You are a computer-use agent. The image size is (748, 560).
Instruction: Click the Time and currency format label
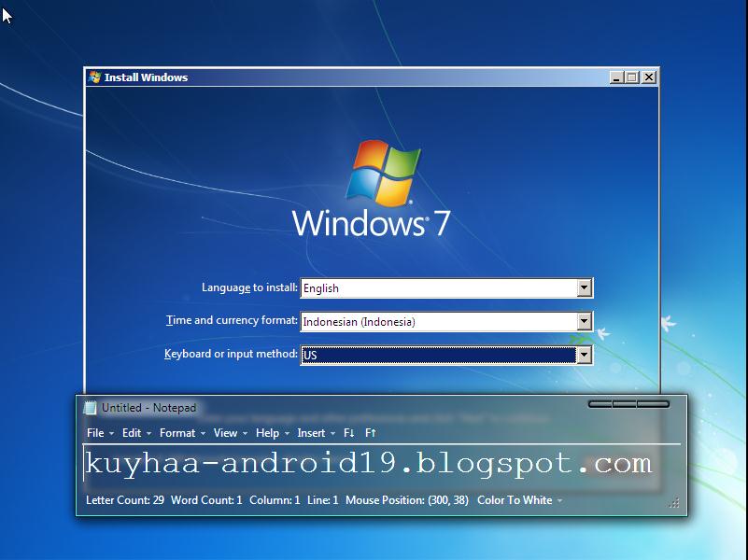232,320
